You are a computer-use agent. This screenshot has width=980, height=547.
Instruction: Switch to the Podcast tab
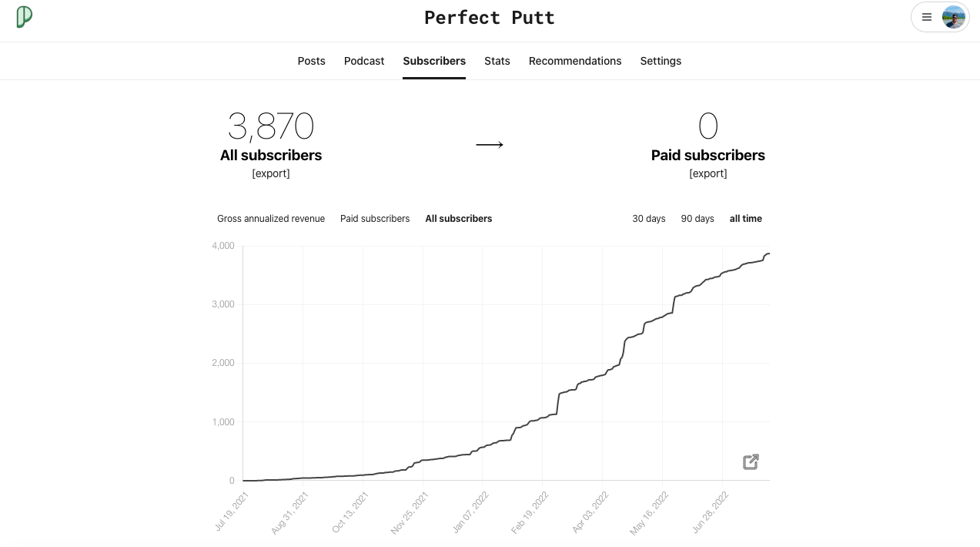[364, 61]
